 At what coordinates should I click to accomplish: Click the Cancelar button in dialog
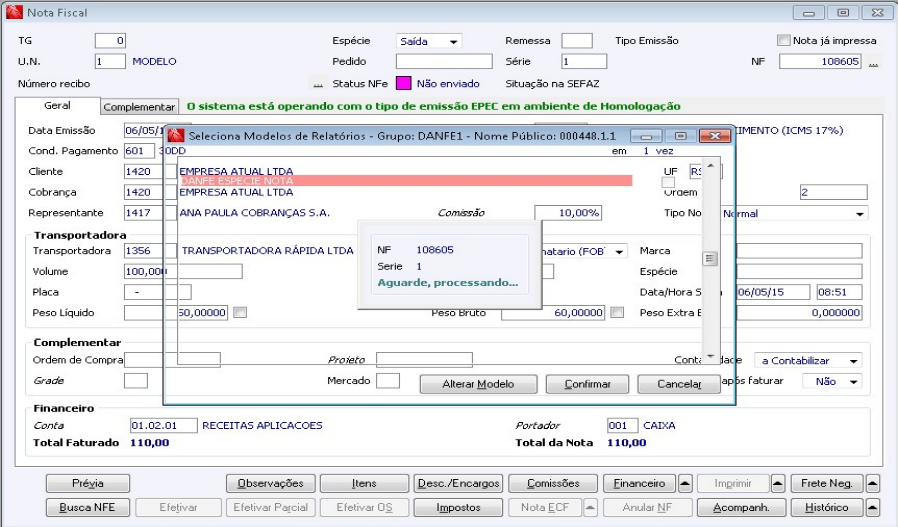point(679,384)
